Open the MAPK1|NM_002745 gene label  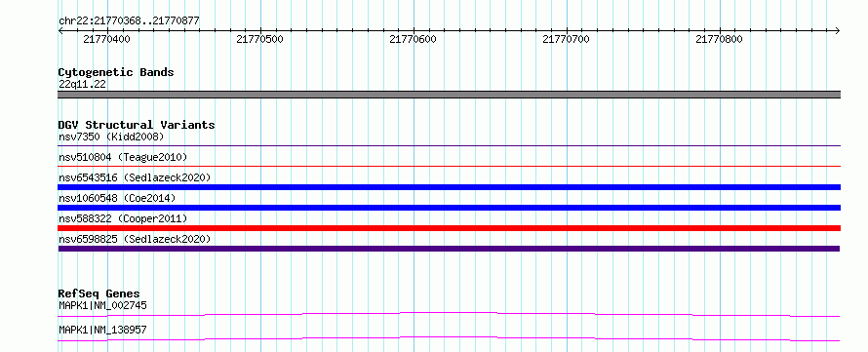coord(102,305)
